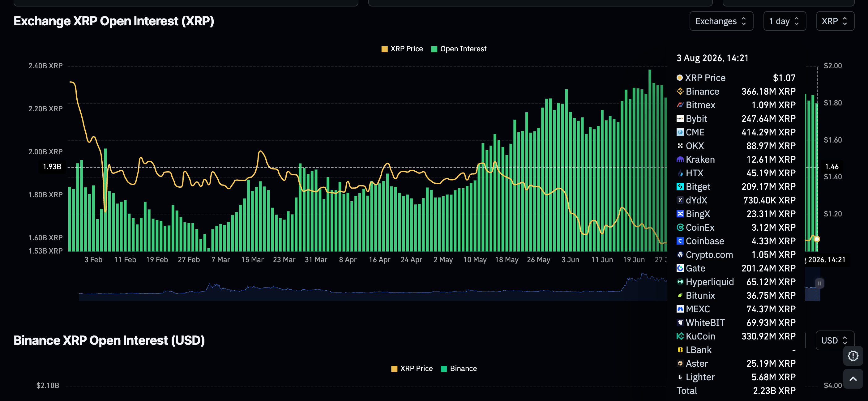Click the 1.93B crosshair axis label

52,166
